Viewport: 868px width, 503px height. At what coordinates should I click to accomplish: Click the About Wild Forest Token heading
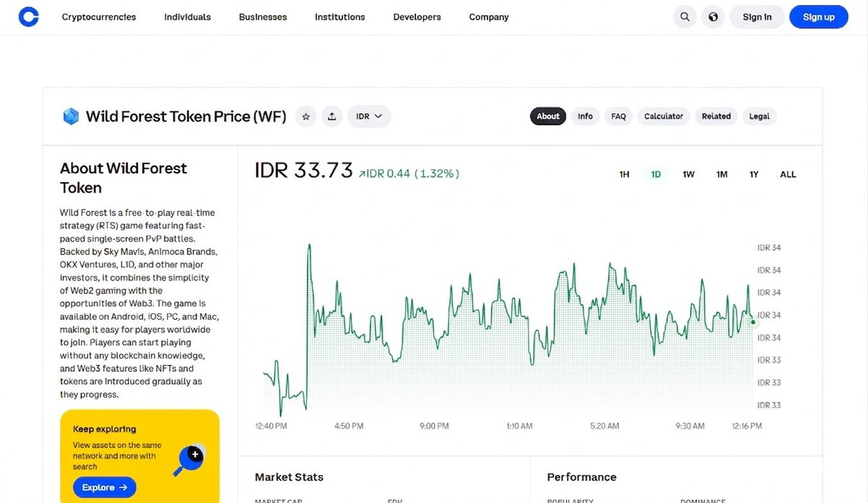(x=124, y=178)
